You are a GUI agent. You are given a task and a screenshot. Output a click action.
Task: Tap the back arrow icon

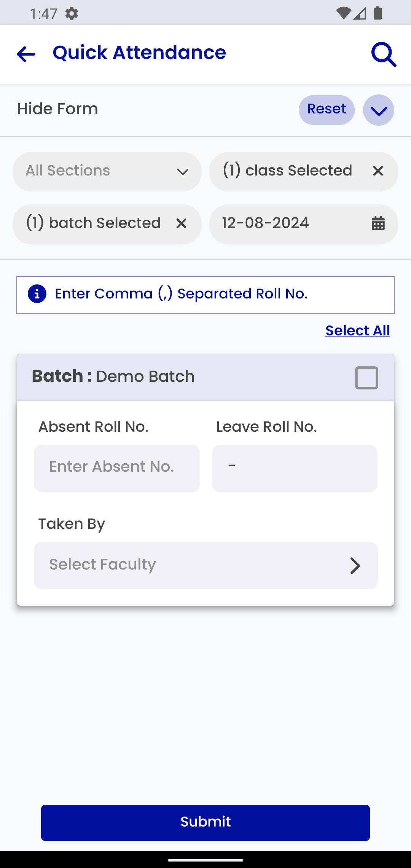tap(26, 54)
